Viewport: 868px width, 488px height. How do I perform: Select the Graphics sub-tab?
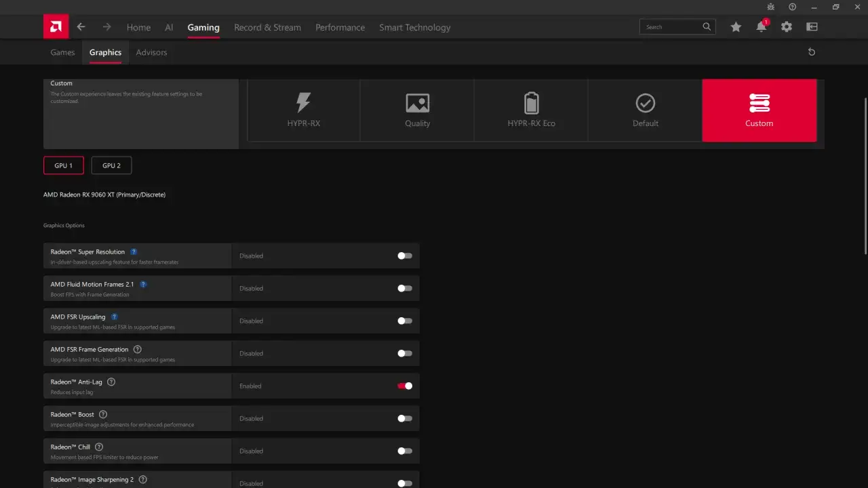point(105,52)
